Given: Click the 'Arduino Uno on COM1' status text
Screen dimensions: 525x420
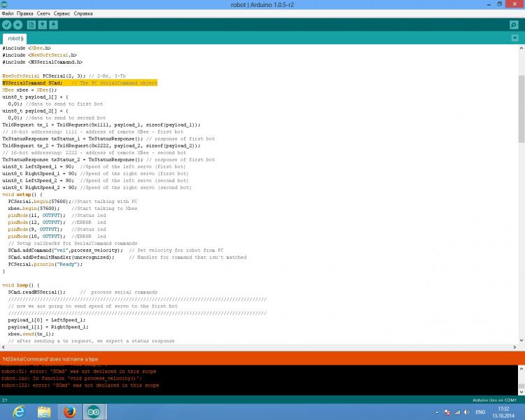Looking at the screenshot, I should click(494, 400).
